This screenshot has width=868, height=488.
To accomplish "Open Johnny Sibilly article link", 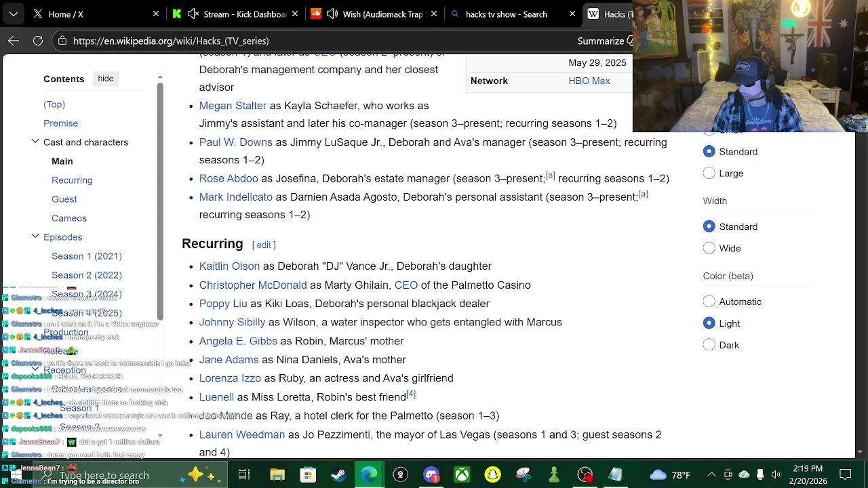I will 232,323.
